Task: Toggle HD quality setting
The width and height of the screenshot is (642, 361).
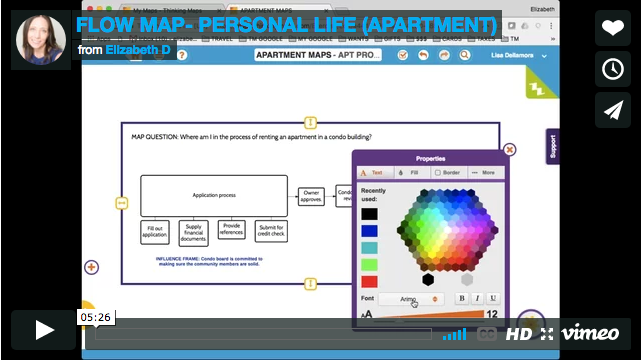Action: [x=519, y=334]
